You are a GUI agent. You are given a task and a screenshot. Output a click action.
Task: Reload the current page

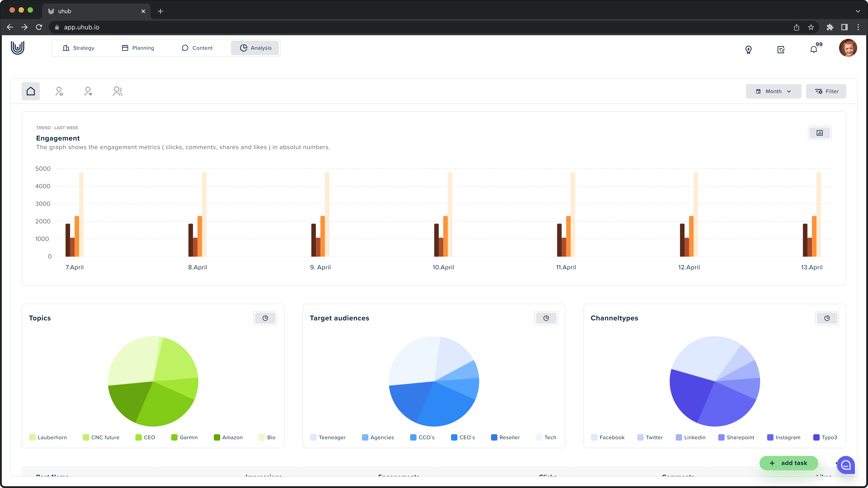click(39, 27)
